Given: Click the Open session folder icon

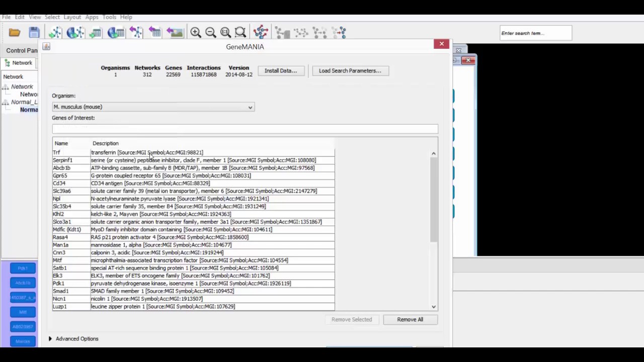Looking at the screenshot, I should point(14,33).
